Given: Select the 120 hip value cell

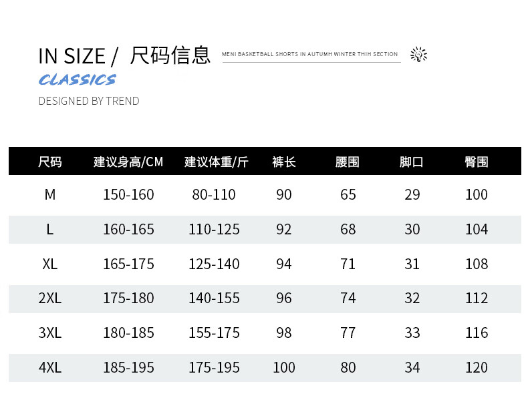Looking at the screenshot, I should point(476,367).
